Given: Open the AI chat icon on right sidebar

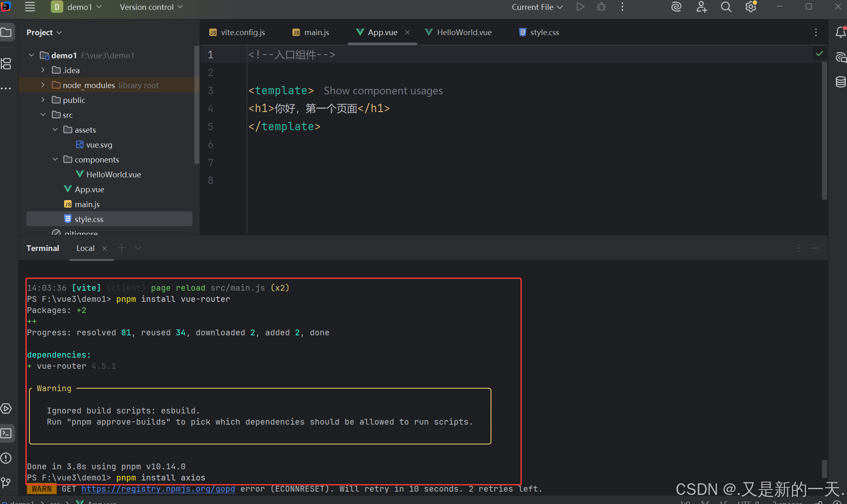Looking at the screenshot, I should click(841, 57).
